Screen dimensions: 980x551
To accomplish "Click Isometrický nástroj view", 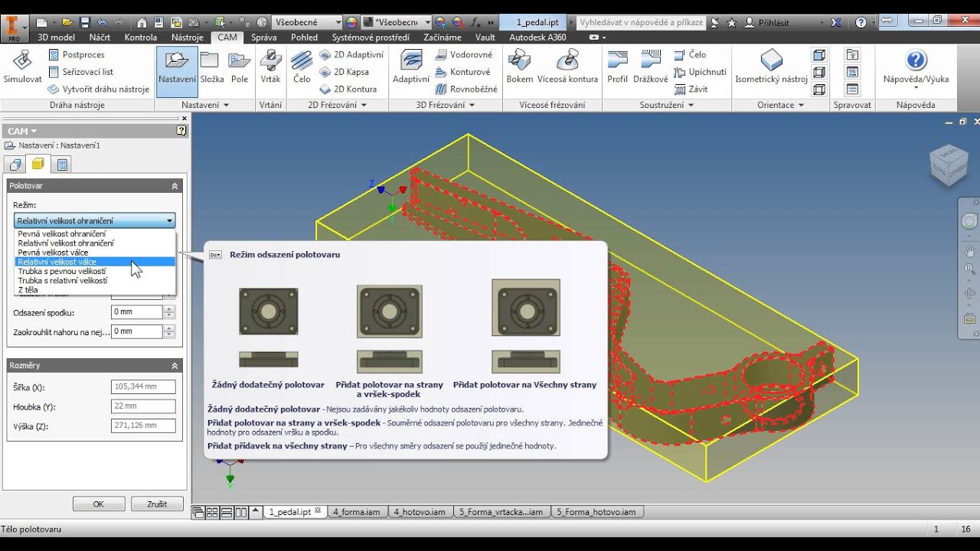I will tap(771, 67).
